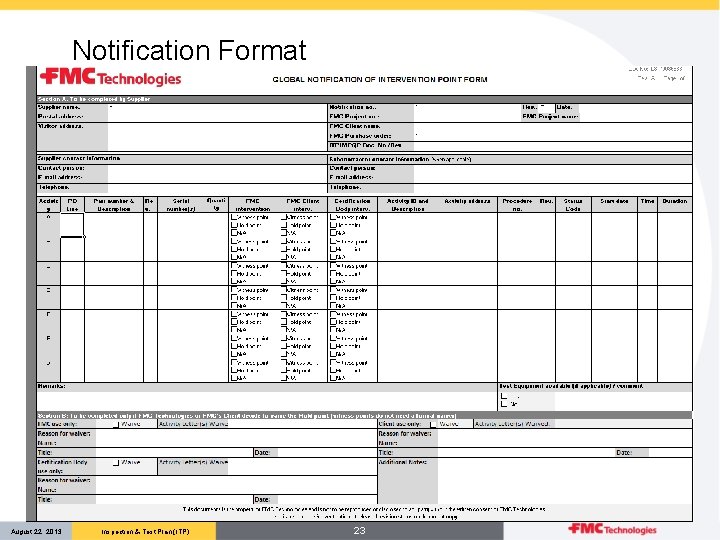Check the Waive box under FMC use only
Image resolution: width=720 pixels, height=540 pixels.
[x=116, y=424]
